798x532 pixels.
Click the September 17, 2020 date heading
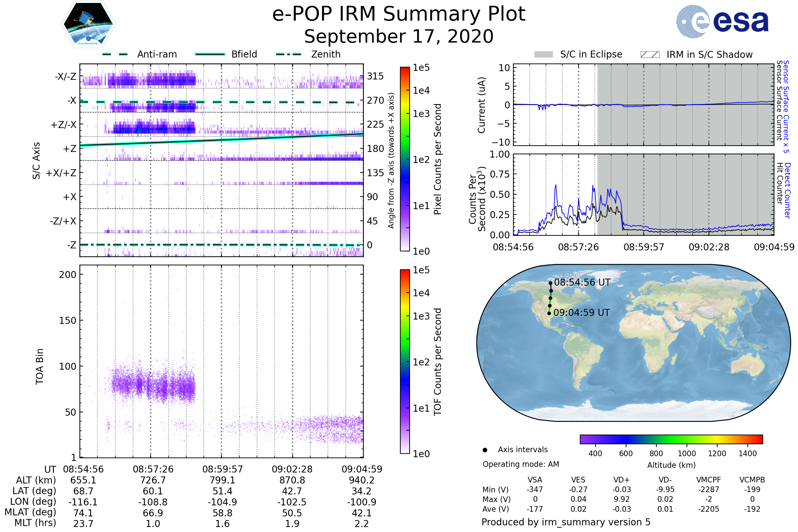[399, 37]
